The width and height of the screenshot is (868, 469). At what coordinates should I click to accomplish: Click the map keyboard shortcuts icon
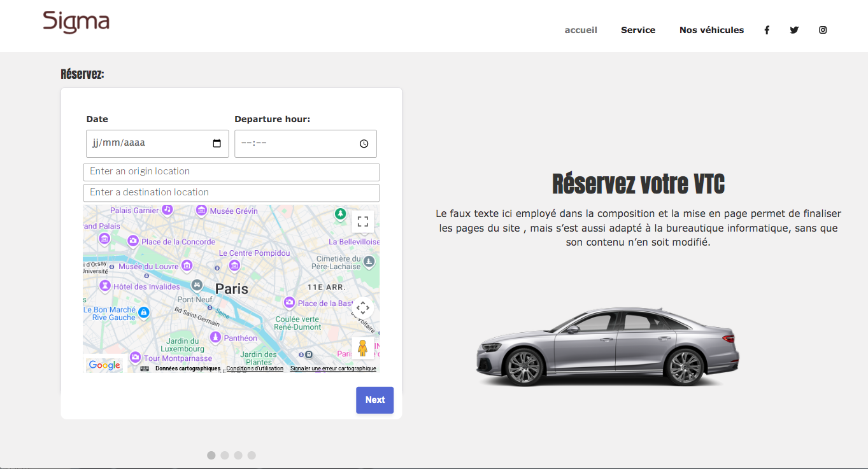145,368
